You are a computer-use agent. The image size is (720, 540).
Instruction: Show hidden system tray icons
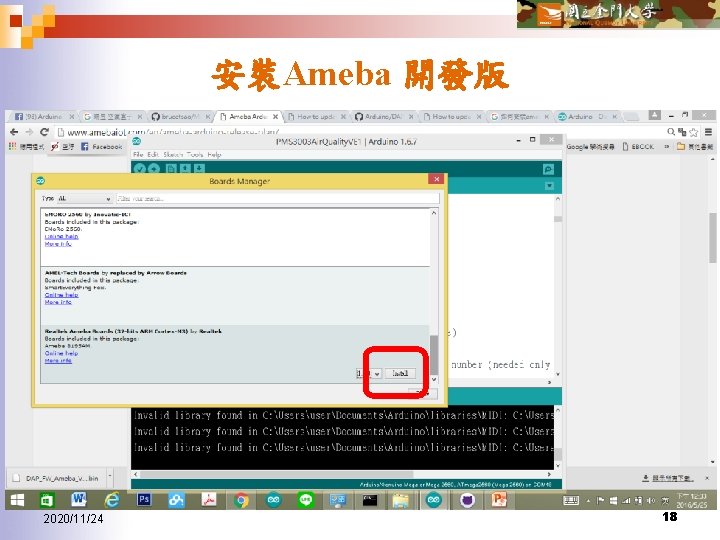[x=588, y=501]
